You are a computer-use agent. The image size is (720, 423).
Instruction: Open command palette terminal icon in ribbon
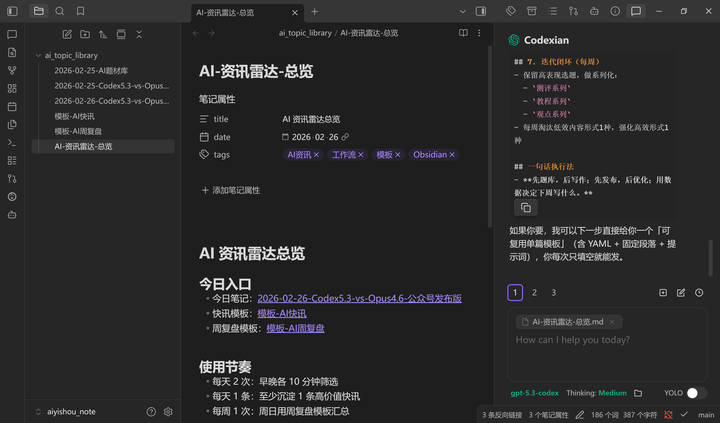[x=12, y=143]
